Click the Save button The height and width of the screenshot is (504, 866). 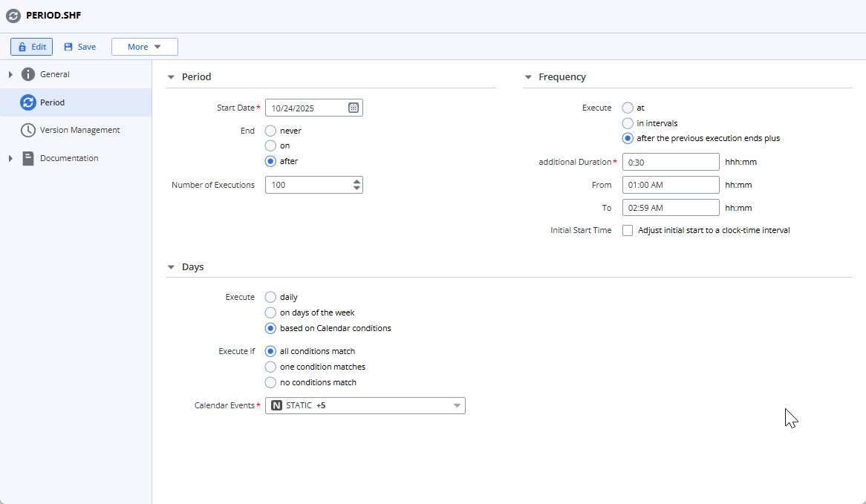click(x=79, y=46)
